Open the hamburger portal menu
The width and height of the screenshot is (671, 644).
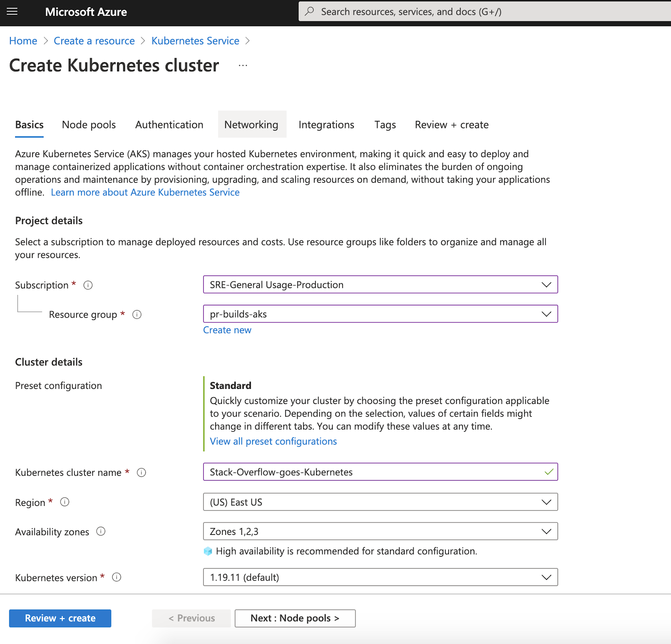pos(12,11)
